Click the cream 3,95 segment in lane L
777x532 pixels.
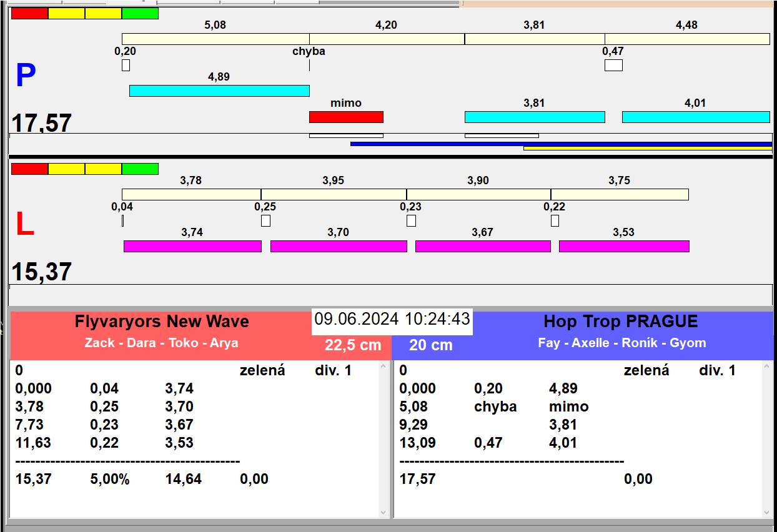tap(334, 194)
